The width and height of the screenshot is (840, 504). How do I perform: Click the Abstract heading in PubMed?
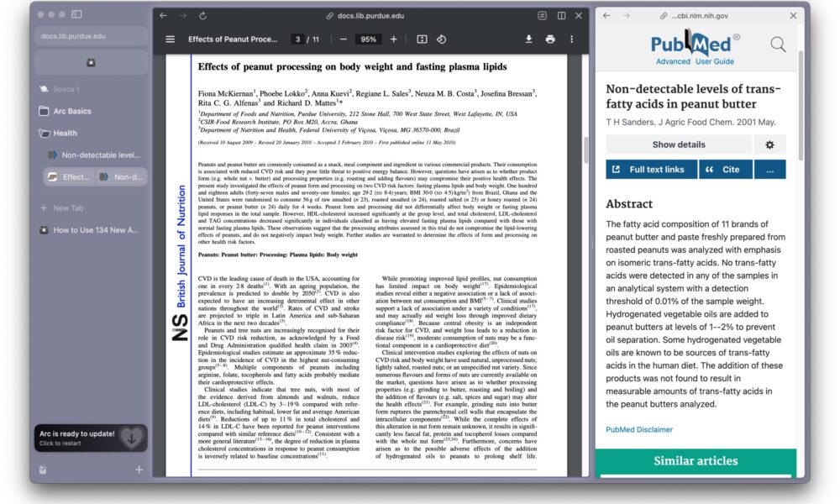pos(629,204)
